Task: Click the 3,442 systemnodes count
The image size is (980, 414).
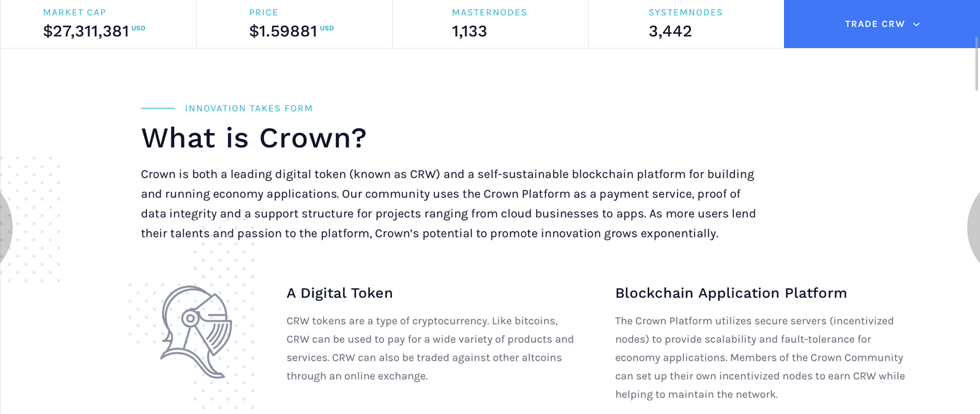Action: [670, 31]
